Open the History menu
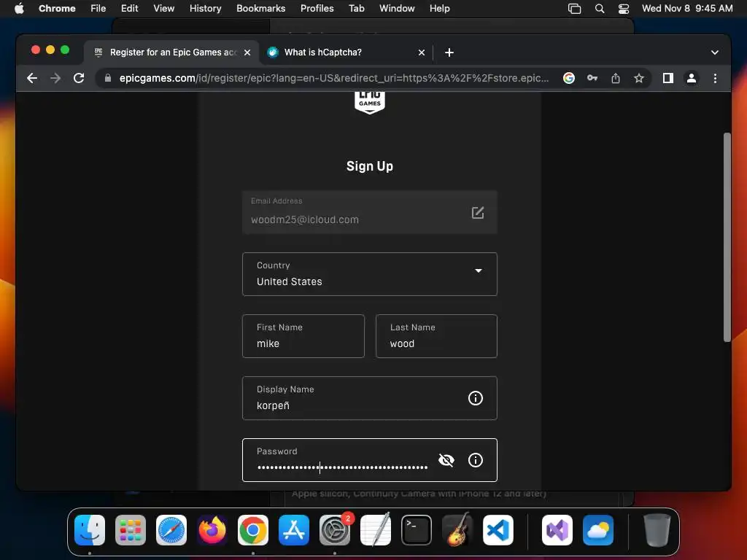 205,9
